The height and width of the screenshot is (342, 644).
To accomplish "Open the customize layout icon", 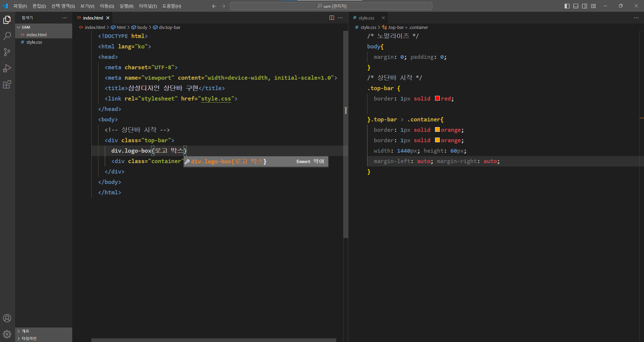I will [594, 6].
